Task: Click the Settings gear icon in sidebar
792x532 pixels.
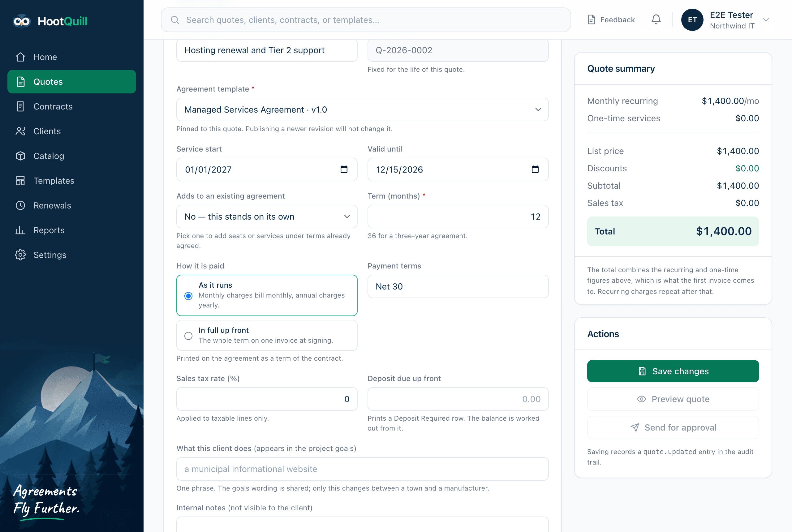Action: click(x=20, y=255)
